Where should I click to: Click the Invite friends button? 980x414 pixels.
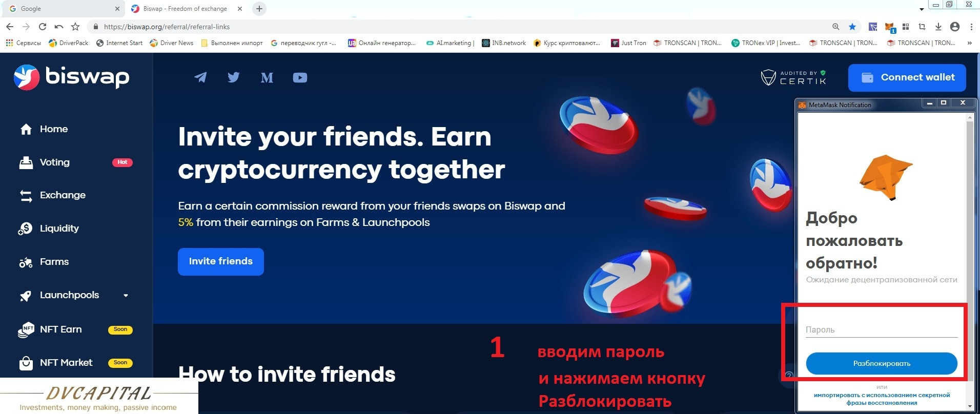pos(221,261)
